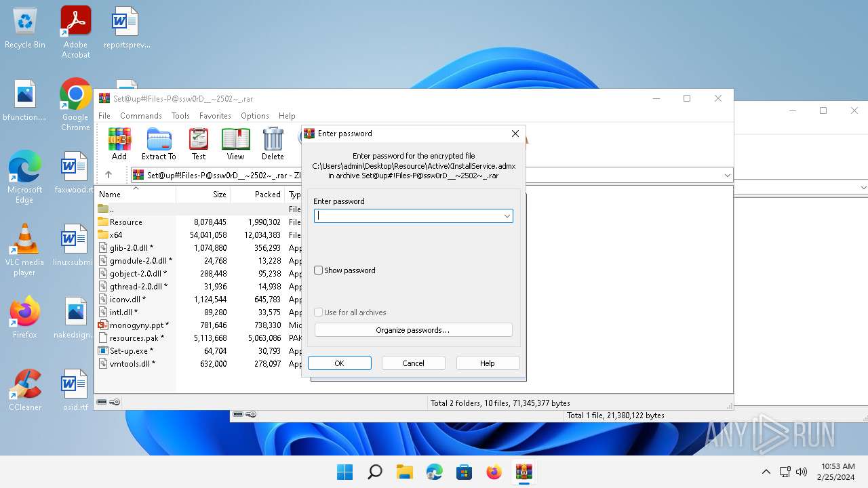
Task: Show hidden tray icons chevron
Action: tap(766, 472)
